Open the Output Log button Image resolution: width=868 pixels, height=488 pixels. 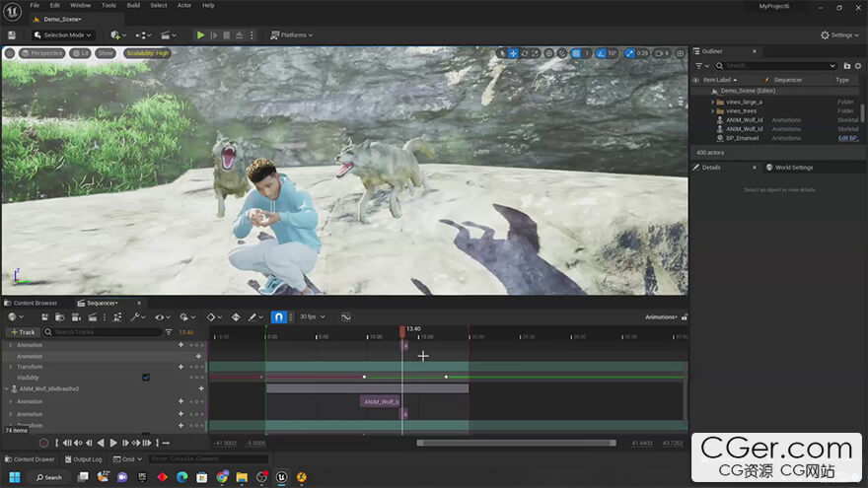point(84,459)
